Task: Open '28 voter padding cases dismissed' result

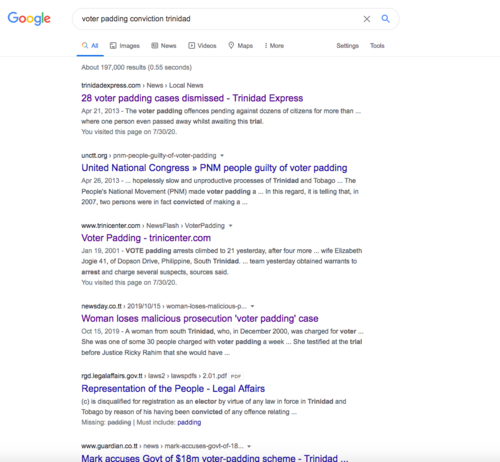Action: 192,98
